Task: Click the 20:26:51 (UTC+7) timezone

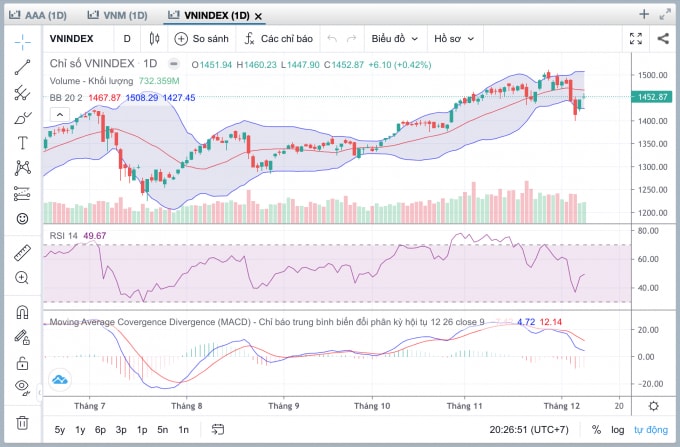Action: pos(529,430)
